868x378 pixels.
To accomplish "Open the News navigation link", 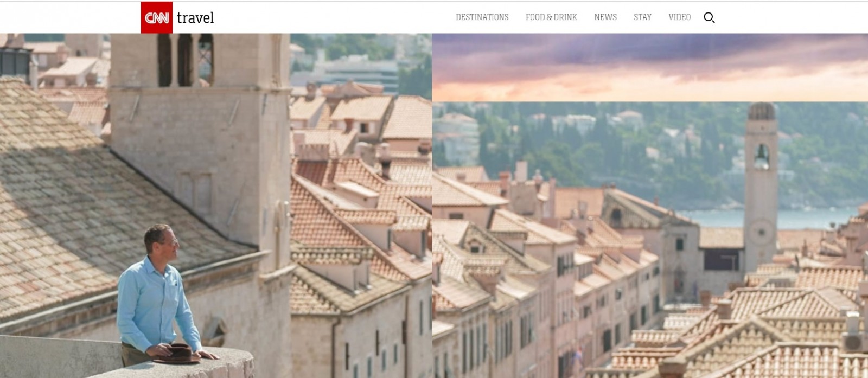I will point(605,17).
